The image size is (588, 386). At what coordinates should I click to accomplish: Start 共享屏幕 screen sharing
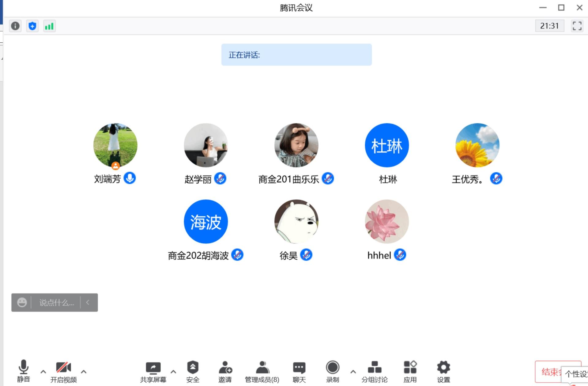[153, 372]
